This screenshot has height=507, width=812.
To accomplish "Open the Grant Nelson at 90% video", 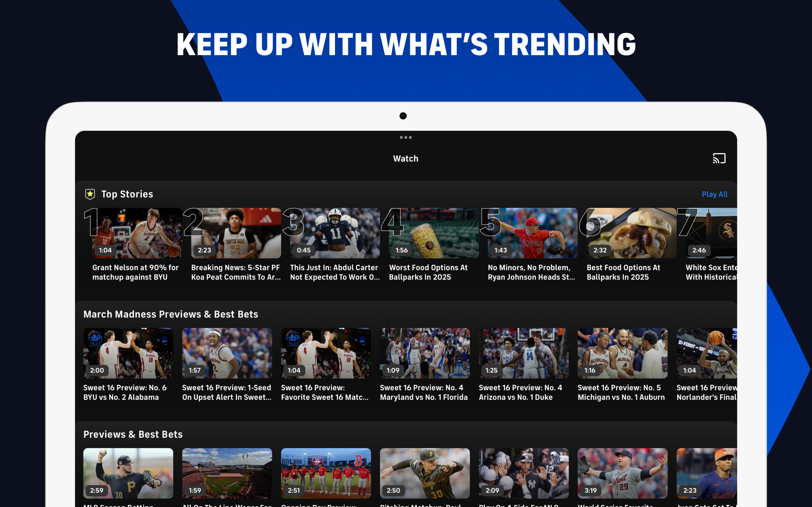I will pos(137,233).
